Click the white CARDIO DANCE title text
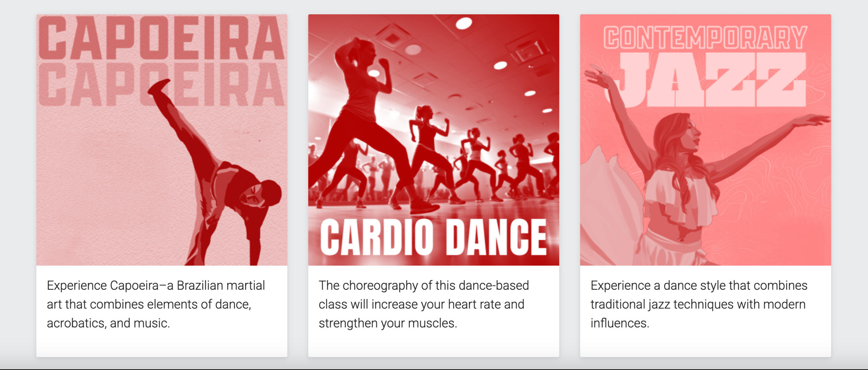Screen dimensions: 868x370 click(433, 237)
